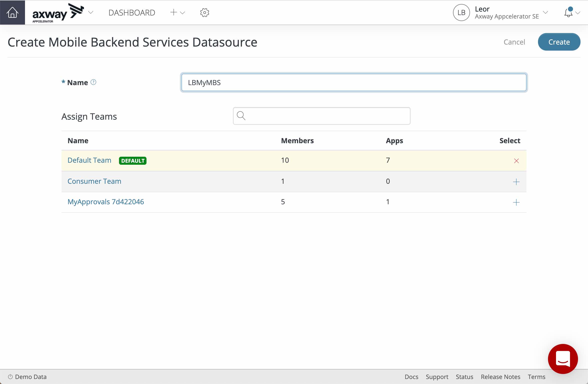Open the DASHBOARD menu item
The image size is (588, 384).
[x=132, y=13]
